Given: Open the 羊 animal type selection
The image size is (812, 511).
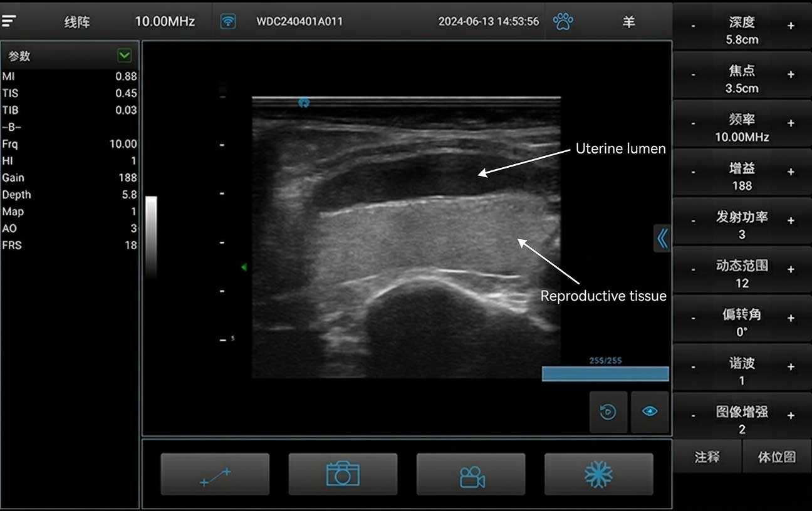Looking at the screenshot, I should click(x=628, y=21).
